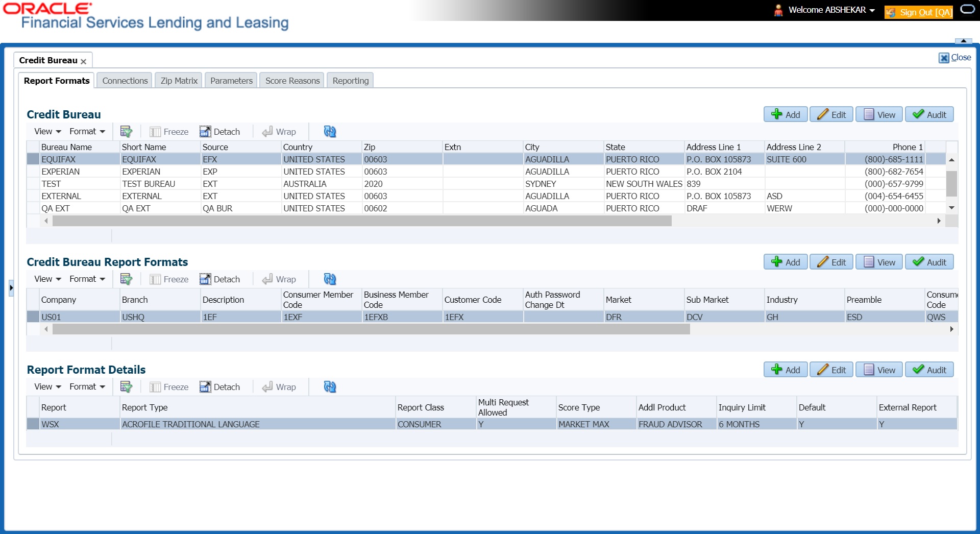The width and height of the screenshot is (980, 534).
Task: Switch to the Connections tab
Action: click(125, 81)
